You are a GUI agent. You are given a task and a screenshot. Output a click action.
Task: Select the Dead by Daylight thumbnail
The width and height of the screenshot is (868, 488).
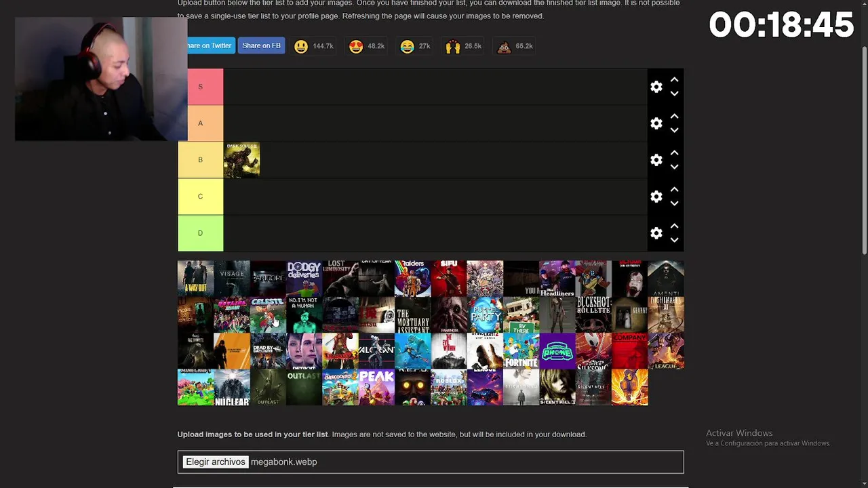pos(268,351)
